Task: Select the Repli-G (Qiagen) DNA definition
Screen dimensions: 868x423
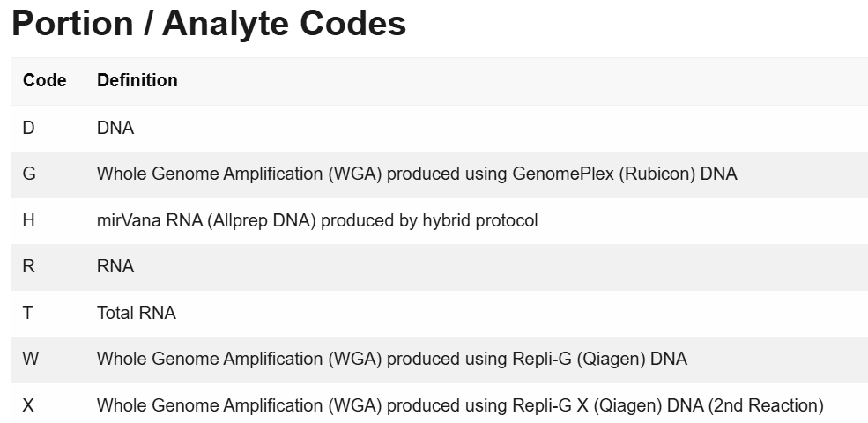Action: click(392, 359)
